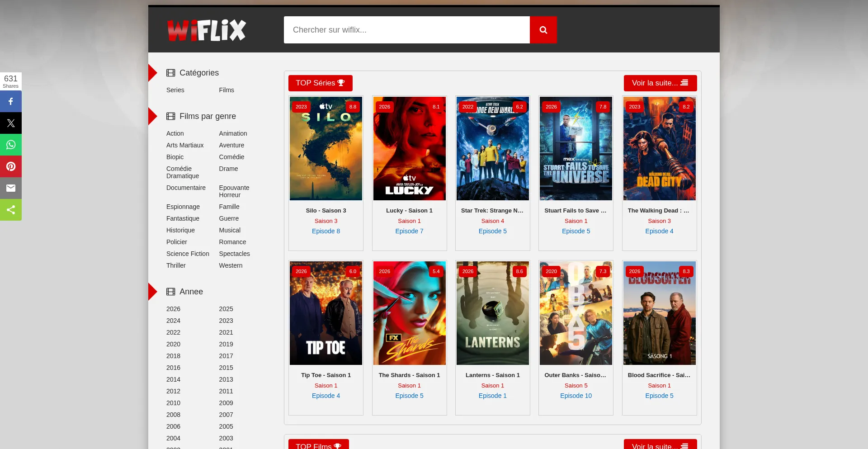This screenshot has width=868, height=449.
Task: Click the Silo - Saison 3 title
Action: [326, 211]
